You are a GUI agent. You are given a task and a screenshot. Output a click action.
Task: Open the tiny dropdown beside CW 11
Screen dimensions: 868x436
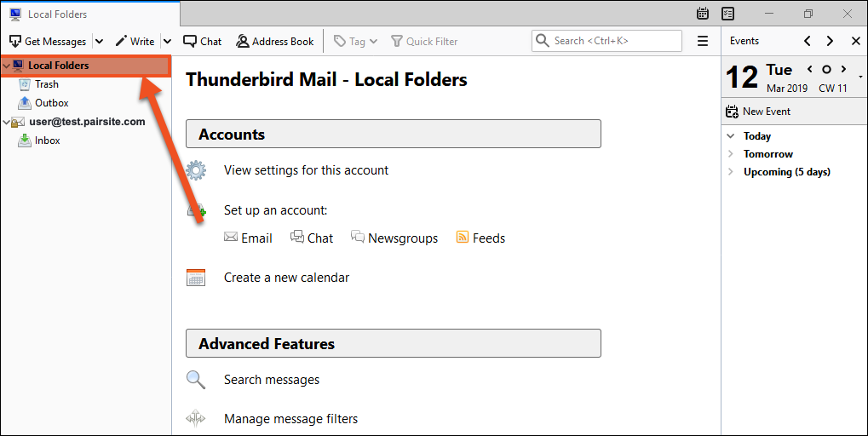(861, 77)
